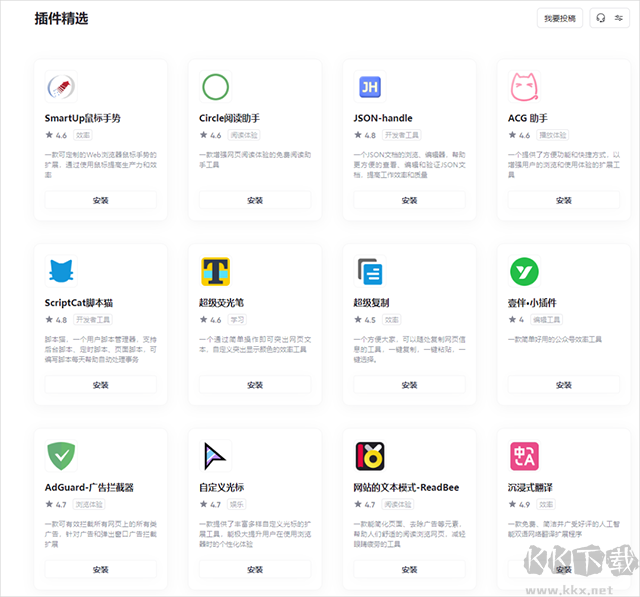This screenshot has height=597, width=640.
Task: Click the 网站的文本模式-ReadBee title
Action: tap(406, 487)
